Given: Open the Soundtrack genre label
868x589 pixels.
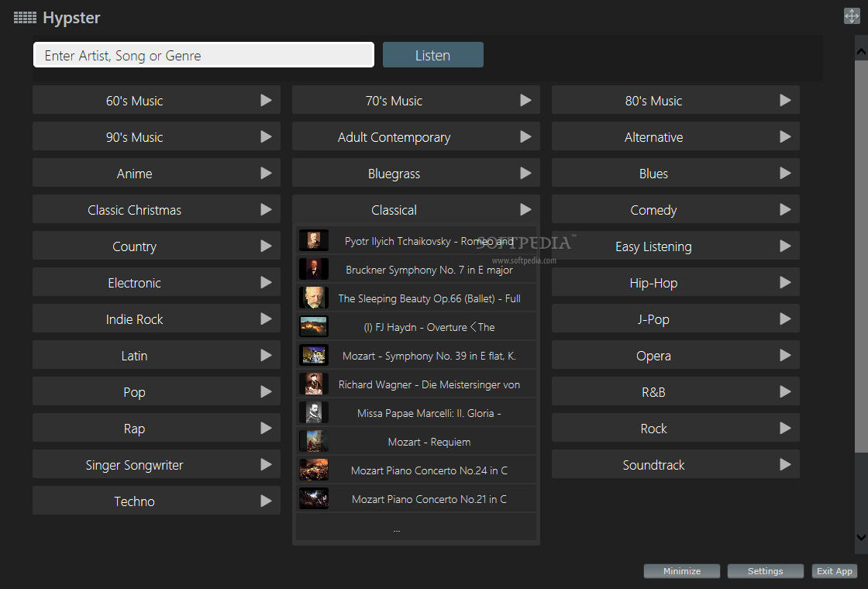Looking at the screenshot, I should pos(654,465).
